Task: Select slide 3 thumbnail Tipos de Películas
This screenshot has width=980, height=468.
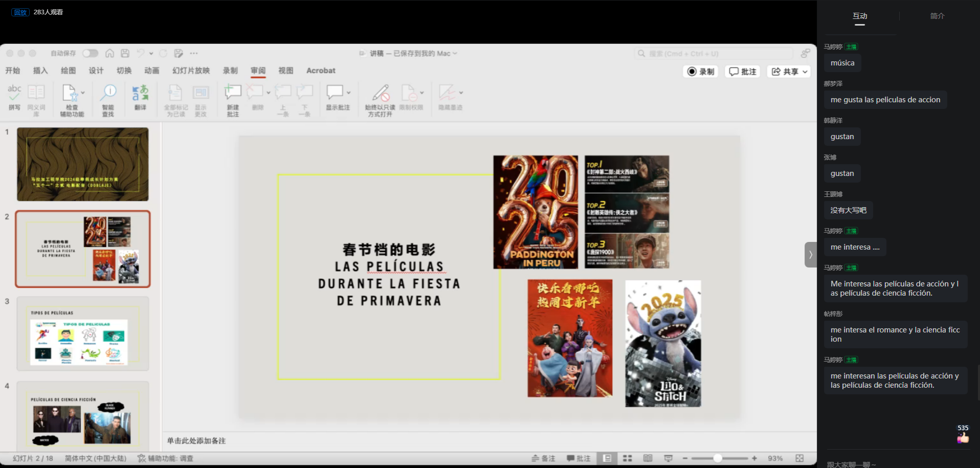Action: click(x=83, y=333)
